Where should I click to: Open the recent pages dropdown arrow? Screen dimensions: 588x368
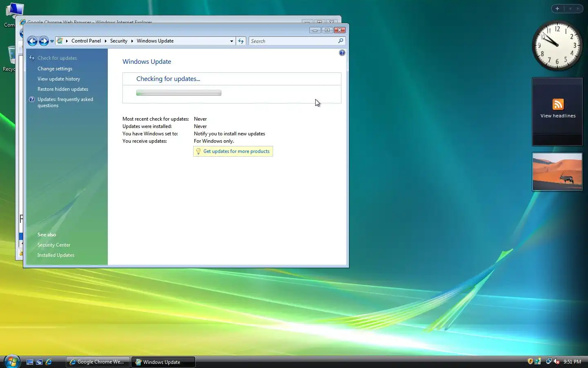(52, 41)
